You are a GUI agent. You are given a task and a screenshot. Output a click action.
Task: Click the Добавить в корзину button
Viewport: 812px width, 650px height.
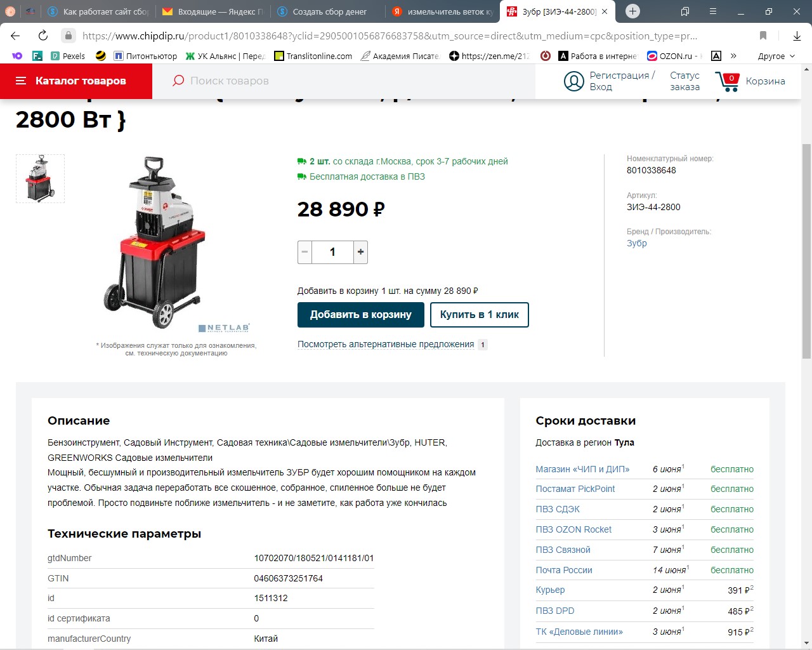361,315
